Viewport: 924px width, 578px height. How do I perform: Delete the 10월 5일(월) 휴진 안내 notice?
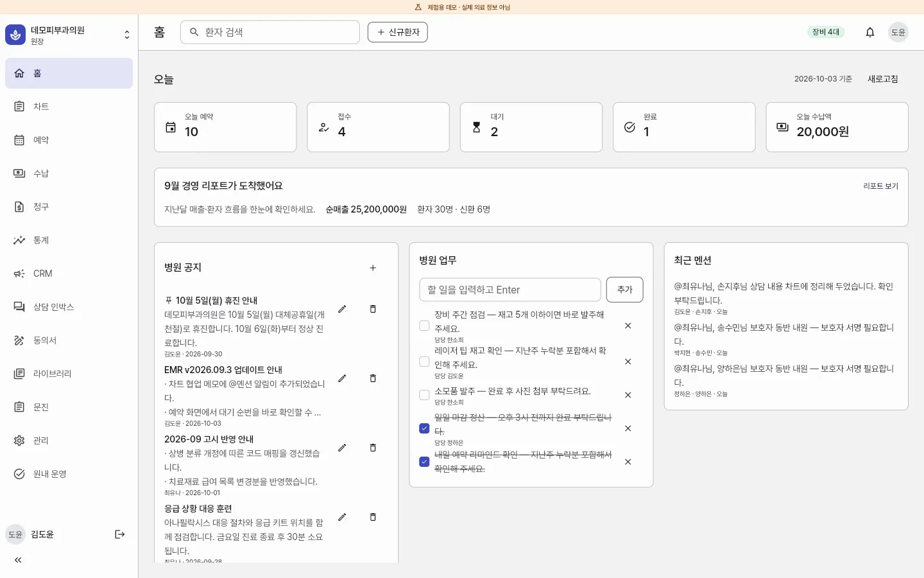[373, 309]
